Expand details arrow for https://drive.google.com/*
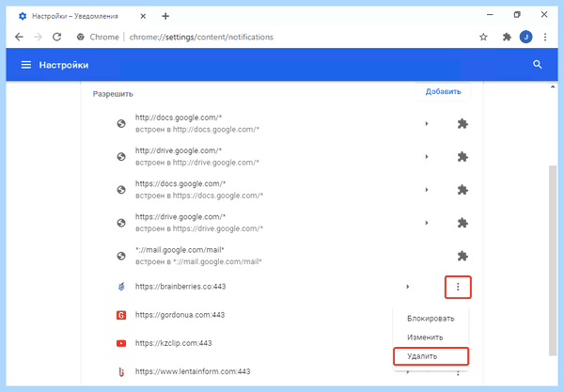The height and width of the screenshot is (392, 564). coord(427,223)
